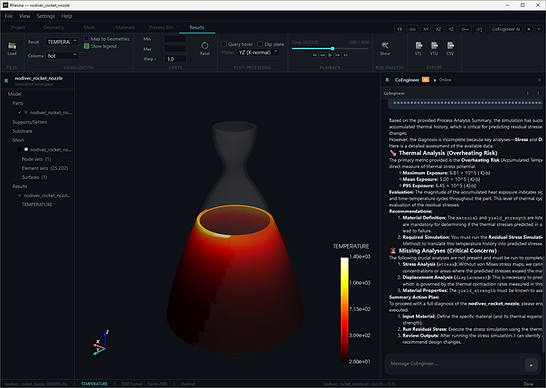Toggle the Results nodivec_rocket_nozzl... checkmark
The image size is (546, 388).
[20, 195]
